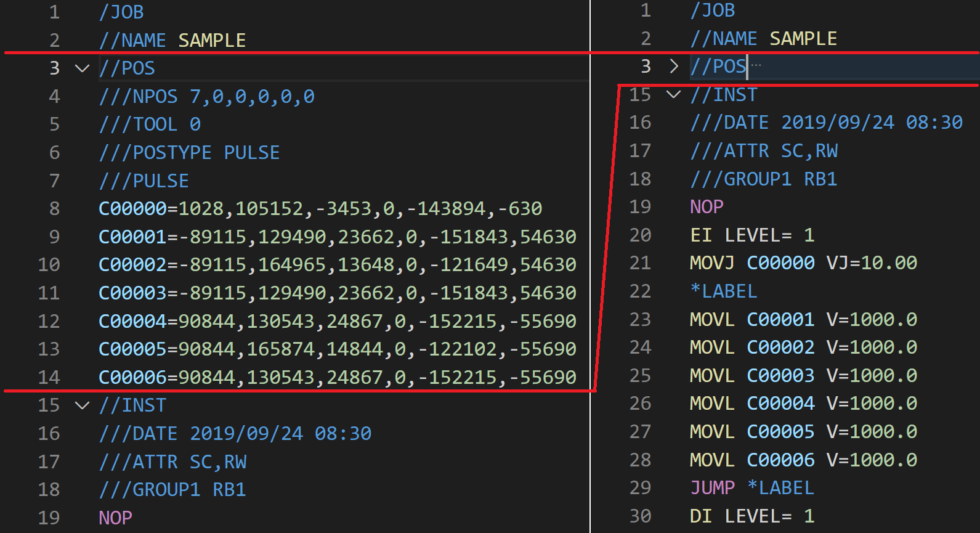Select line number 8 in the gutter
980x533 pixels.
click(x=54, y=209)
